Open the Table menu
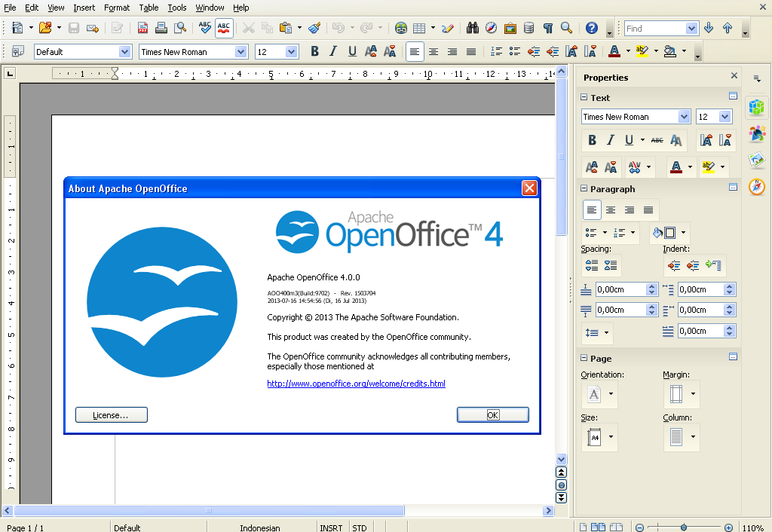Viewport: 772px width, 532px height. click(149, 8)
